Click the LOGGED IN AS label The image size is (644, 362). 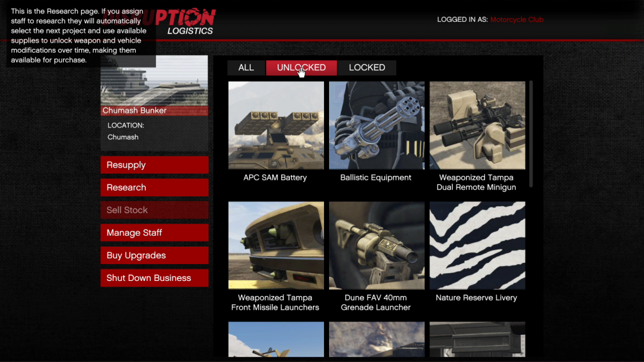(462, 19)
